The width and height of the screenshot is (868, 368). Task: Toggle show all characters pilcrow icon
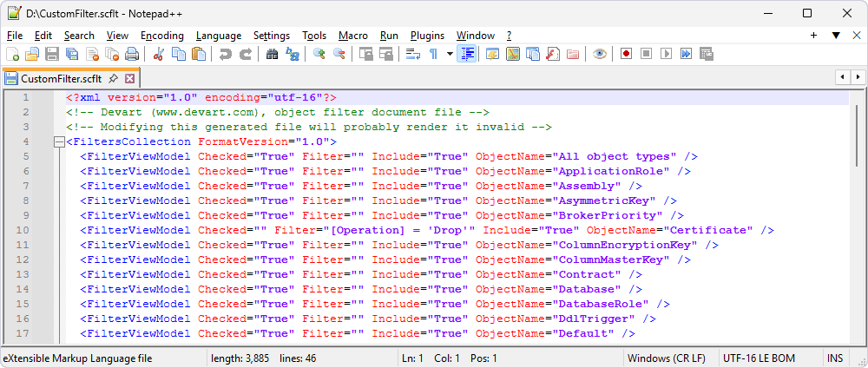click(433, 54)
